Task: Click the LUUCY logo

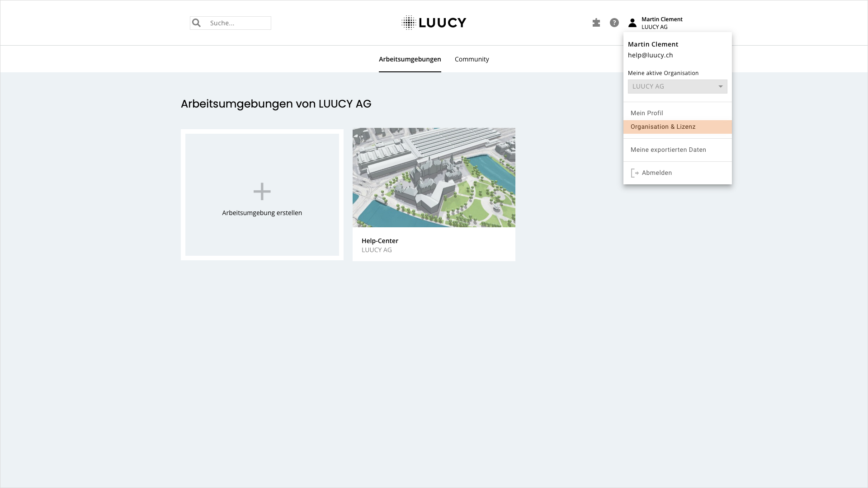Action: point(434,22)
